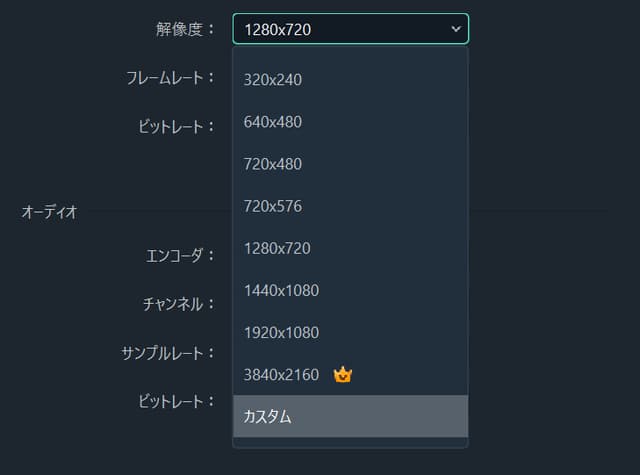
Task: Choose the 1280x720 list option
Action: click(351, 249)
